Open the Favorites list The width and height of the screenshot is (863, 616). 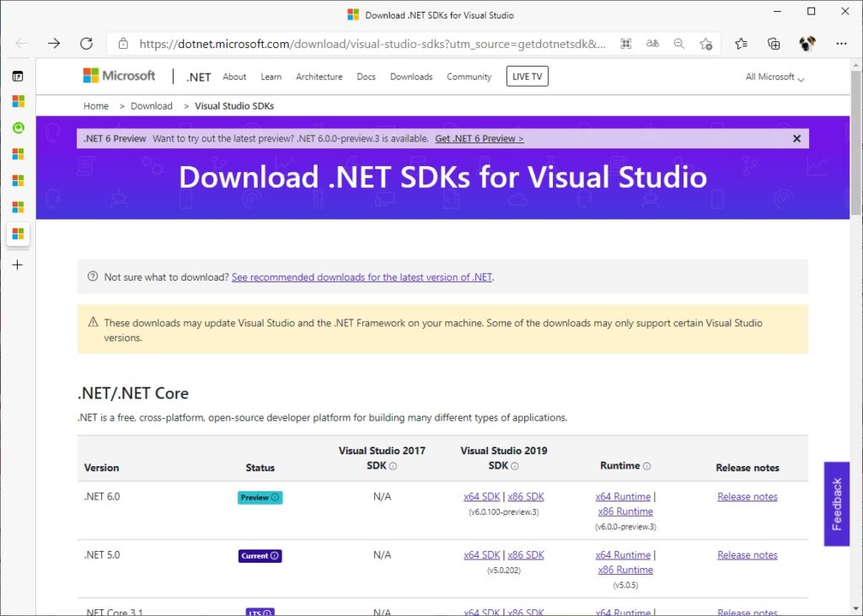742,44
